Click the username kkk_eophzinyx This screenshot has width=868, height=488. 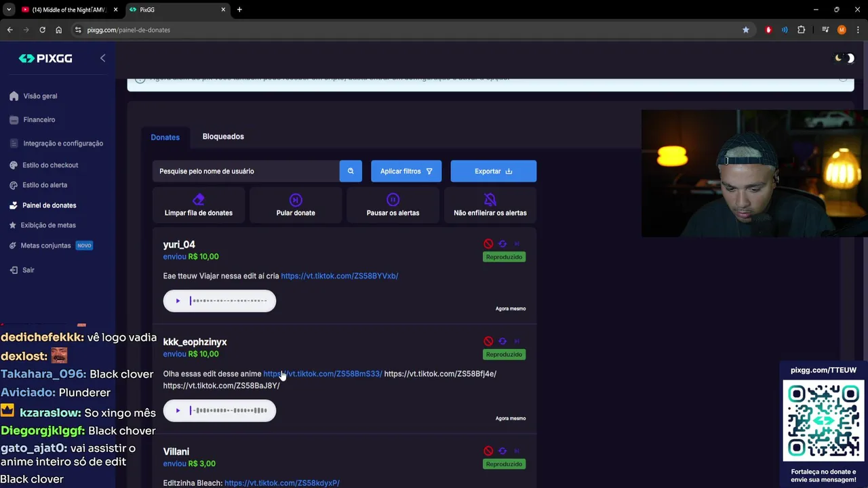pyautogui.click(x=195, y=342)
